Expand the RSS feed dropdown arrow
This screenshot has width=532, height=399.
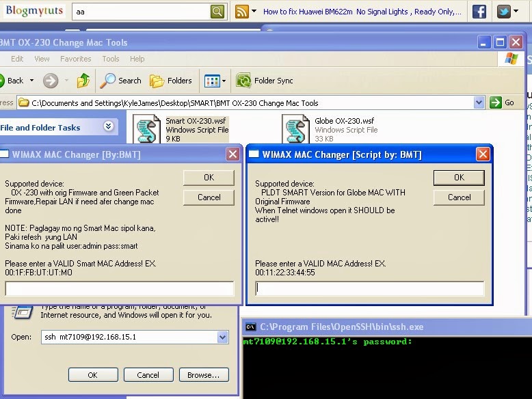tap(254, 11)
